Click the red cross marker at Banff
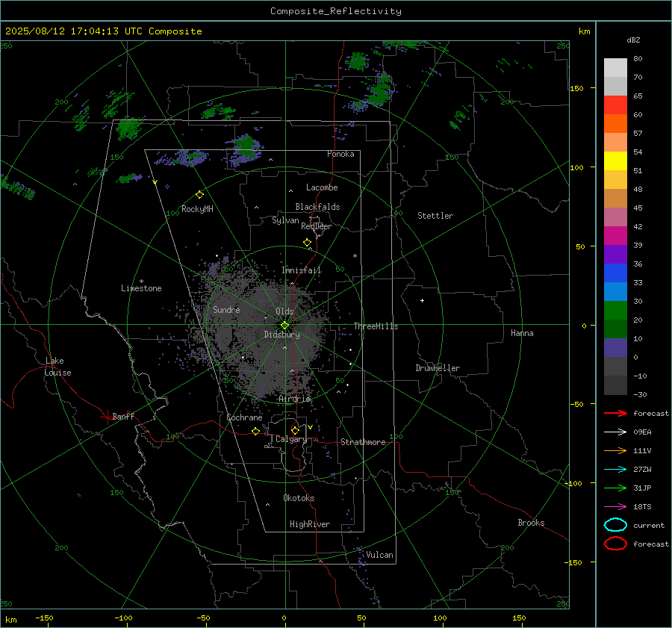The width and height of the screenshot is (672, 628). (x=107, y=416)
